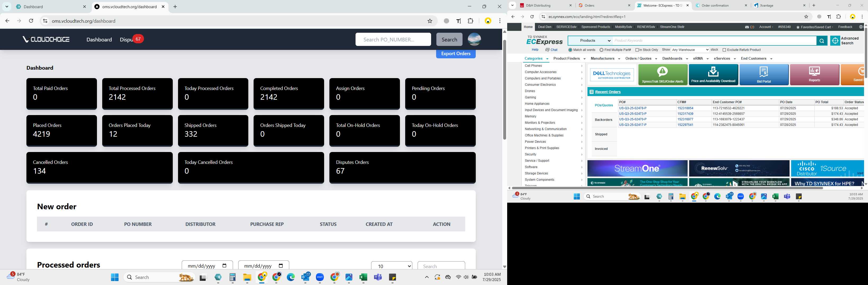
Task: Click the Search button beside PO_NUMBER field
Action: [x=449, y=39]
